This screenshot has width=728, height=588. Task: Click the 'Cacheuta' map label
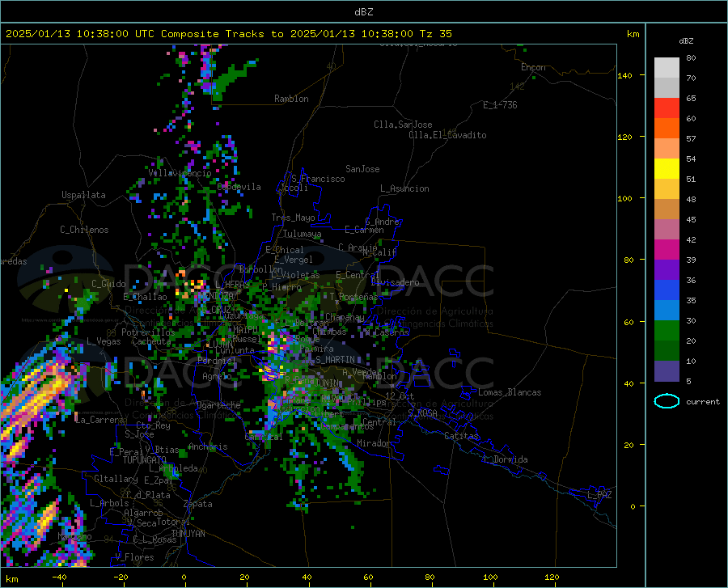[x=151, y=341]
